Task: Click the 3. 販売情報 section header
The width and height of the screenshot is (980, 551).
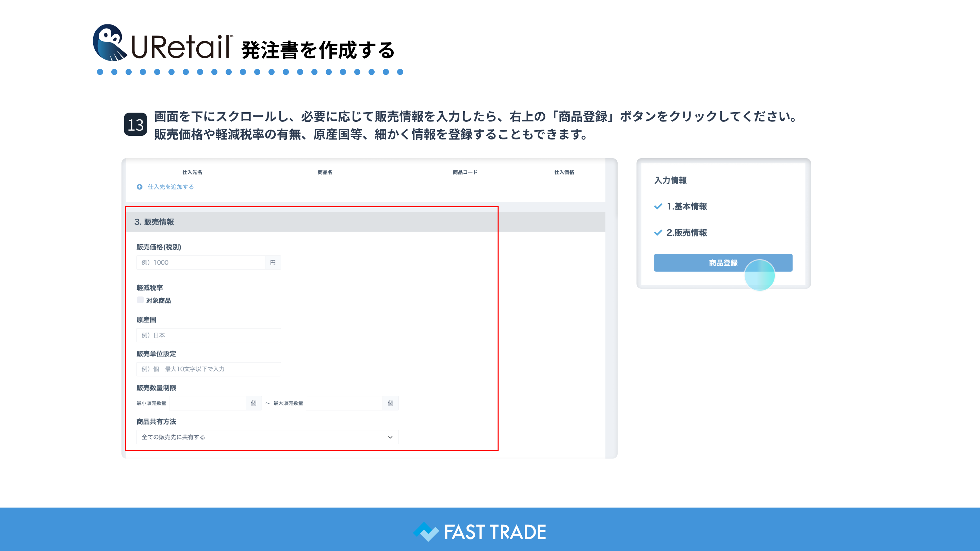Action: [x=154, y=222]
